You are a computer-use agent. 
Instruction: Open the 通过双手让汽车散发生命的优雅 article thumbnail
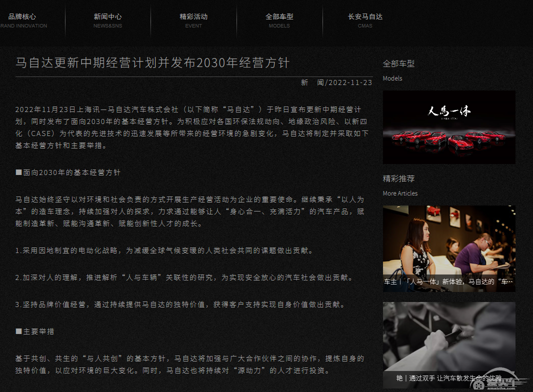pos(449,345)
